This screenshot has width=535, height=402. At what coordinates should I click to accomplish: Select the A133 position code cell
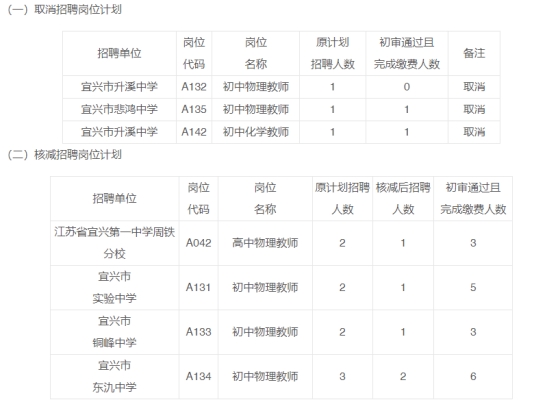click(199, 332)
